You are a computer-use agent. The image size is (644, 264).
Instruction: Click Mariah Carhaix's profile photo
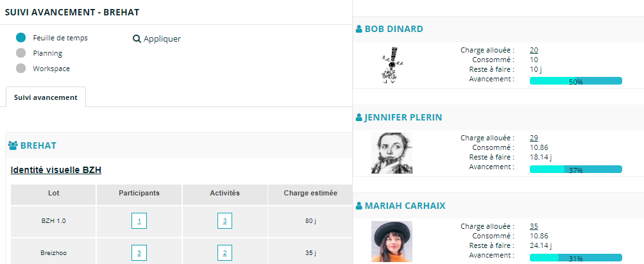click(392, 242)
